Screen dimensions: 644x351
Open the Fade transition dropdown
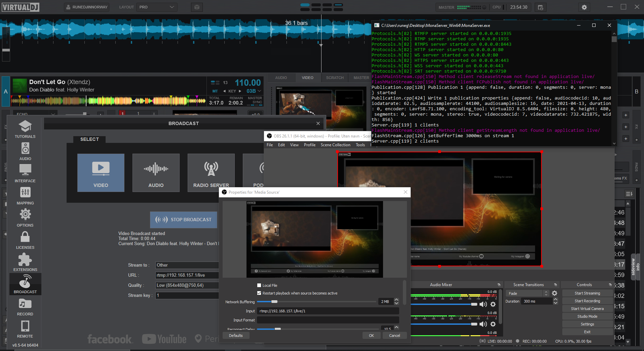click(527, 294)
